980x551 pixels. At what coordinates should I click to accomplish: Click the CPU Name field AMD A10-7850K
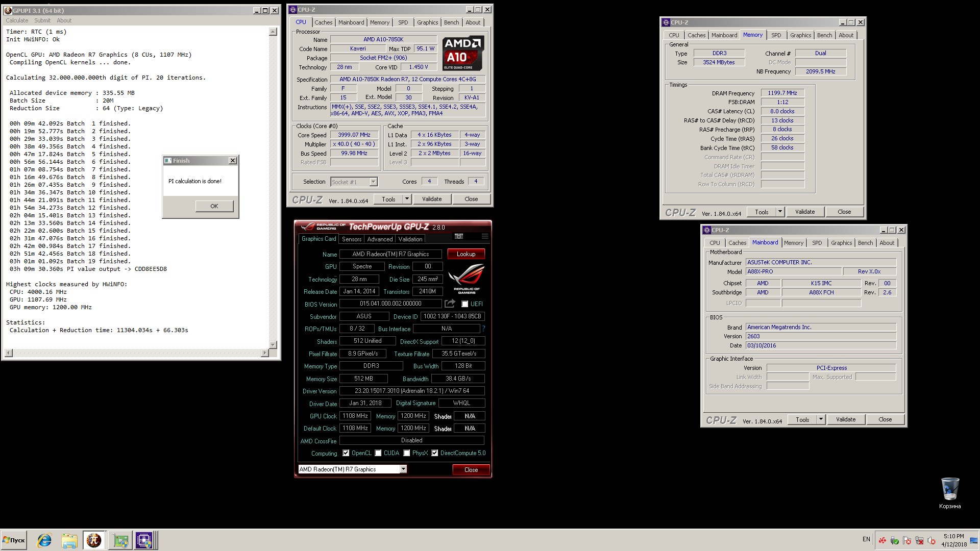coord(383,39)
